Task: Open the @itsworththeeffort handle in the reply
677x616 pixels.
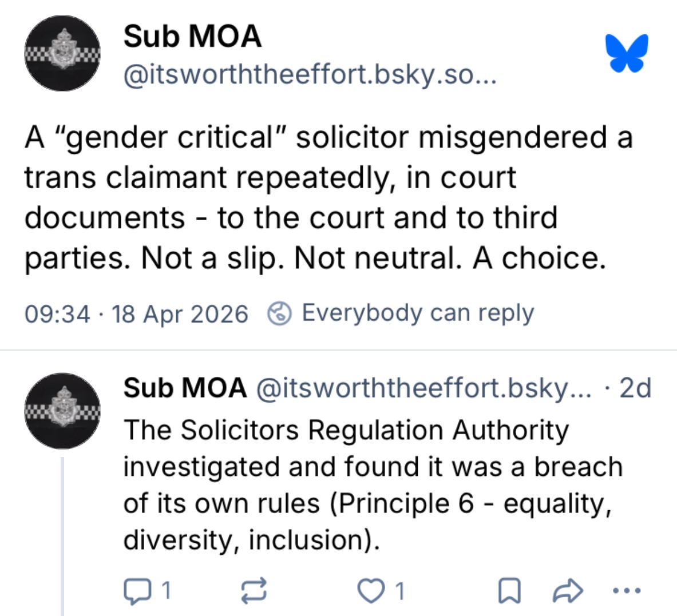Action: [x=423, y=388]
